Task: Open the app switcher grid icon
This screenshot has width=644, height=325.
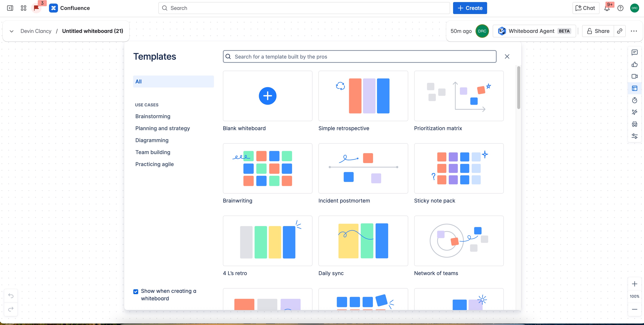Action: click(24, 8)
